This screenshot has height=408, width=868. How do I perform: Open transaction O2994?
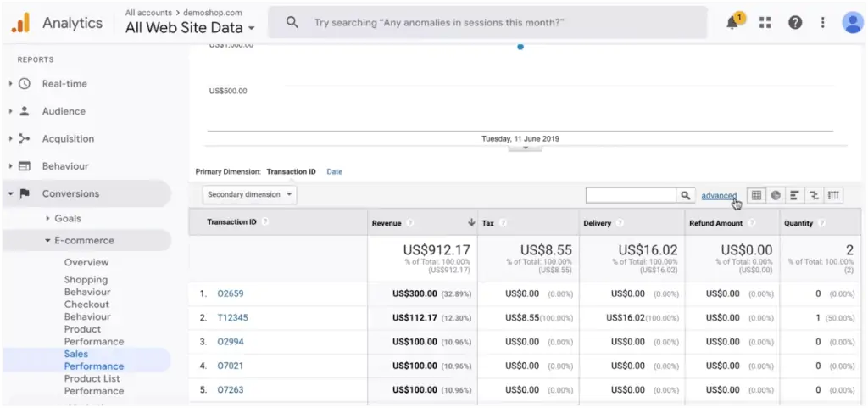[231, 342]
